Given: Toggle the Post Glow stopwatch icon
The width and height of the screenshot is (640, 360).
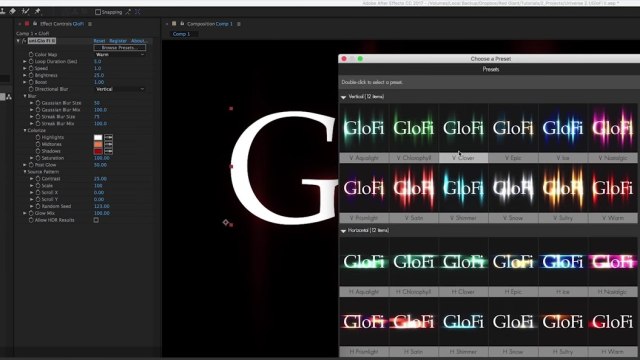Looking at the screenshot, I should click(x=31, y=165).
